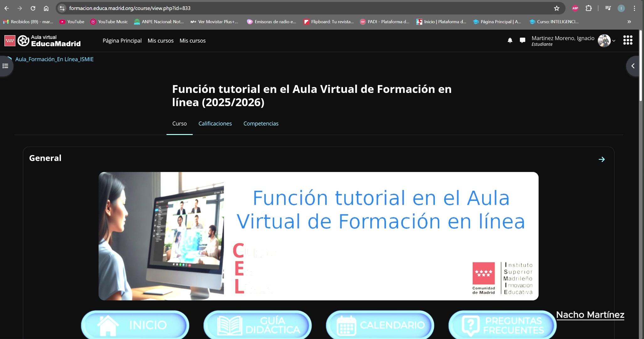Image resolution: width=644 pixels, height=339 pixels.
Task: Open the course index drawer
Action: (x=5, y=66)
